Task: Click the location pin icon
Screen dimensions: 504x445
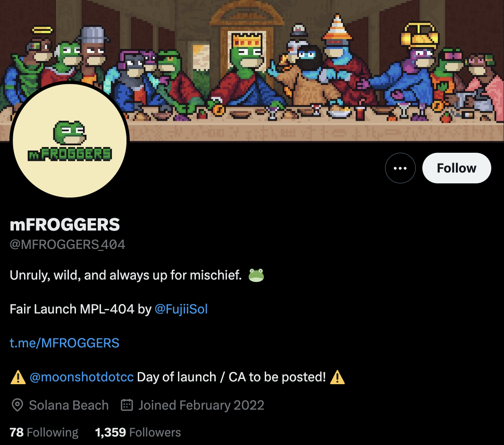Action: tap(17, 405)
